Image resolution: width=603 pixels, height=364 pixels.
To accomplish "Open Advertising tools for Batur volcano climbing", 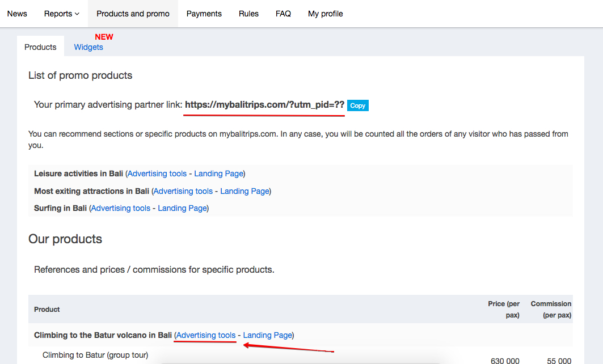I will 206,335.
